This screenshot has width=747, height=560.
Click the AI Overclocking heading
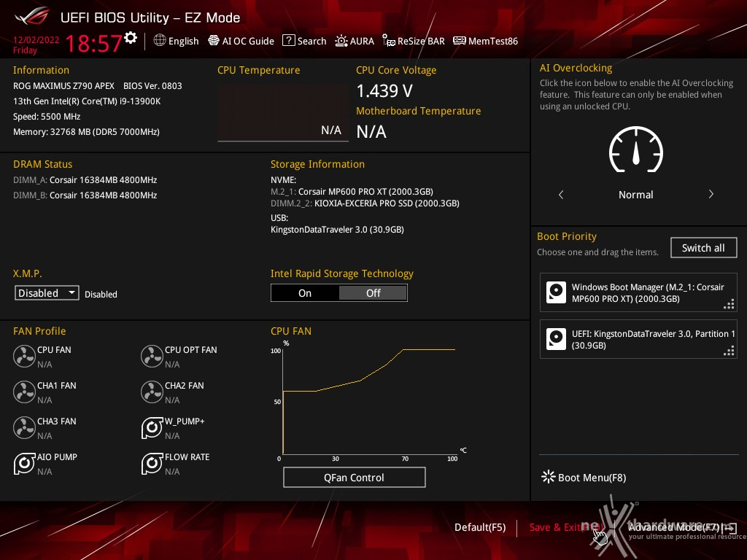pyautogui.click(x=576, y=68)
